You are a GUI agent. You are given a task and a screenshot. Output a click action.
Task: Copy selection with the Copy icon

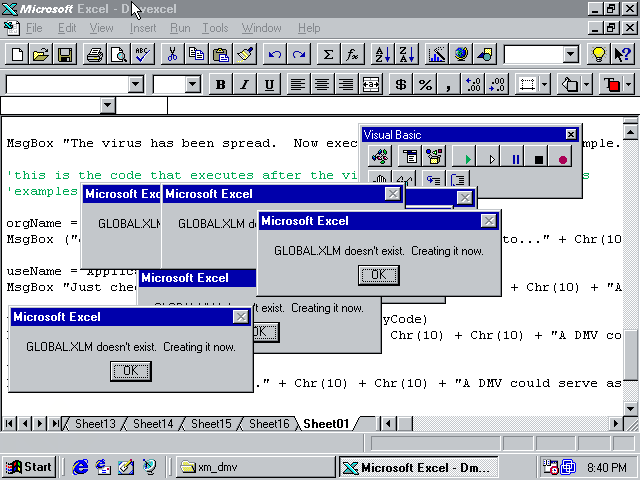pyautogui.click(x=197, y=54)
